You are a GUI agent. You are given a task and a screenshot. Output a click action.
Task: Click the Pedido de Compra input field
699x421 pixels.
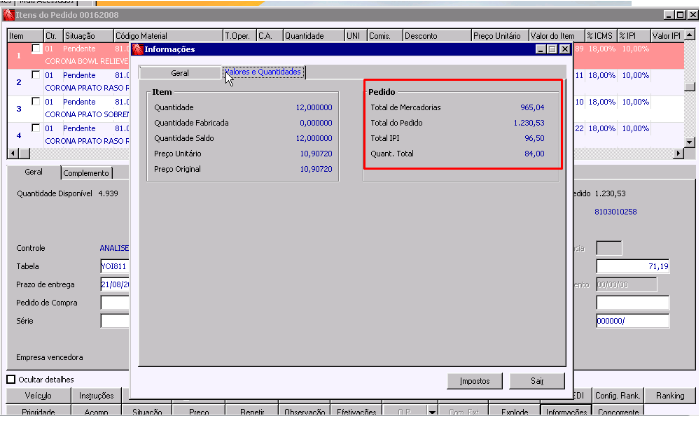click(x=115, y=303)
